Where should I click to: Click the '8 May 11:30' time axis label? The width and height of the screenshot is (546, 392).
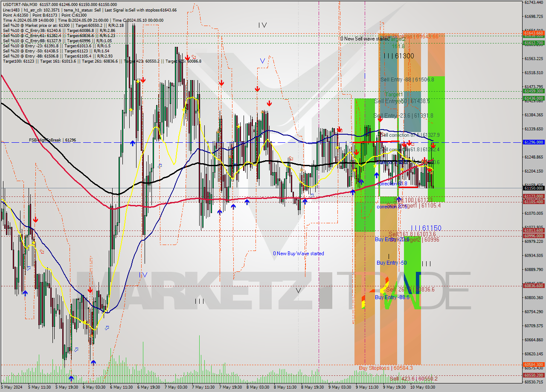(x=285, y=387)
